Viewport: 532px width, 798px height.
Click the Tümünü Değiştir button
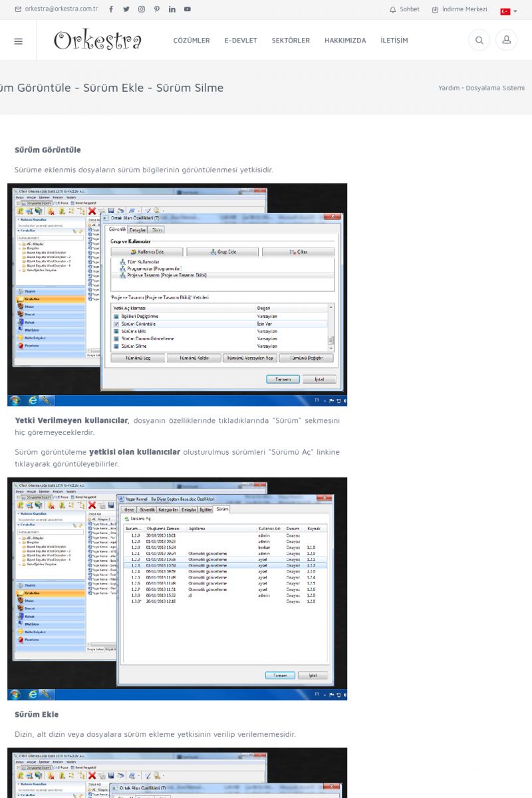click(x=306, y=358)
